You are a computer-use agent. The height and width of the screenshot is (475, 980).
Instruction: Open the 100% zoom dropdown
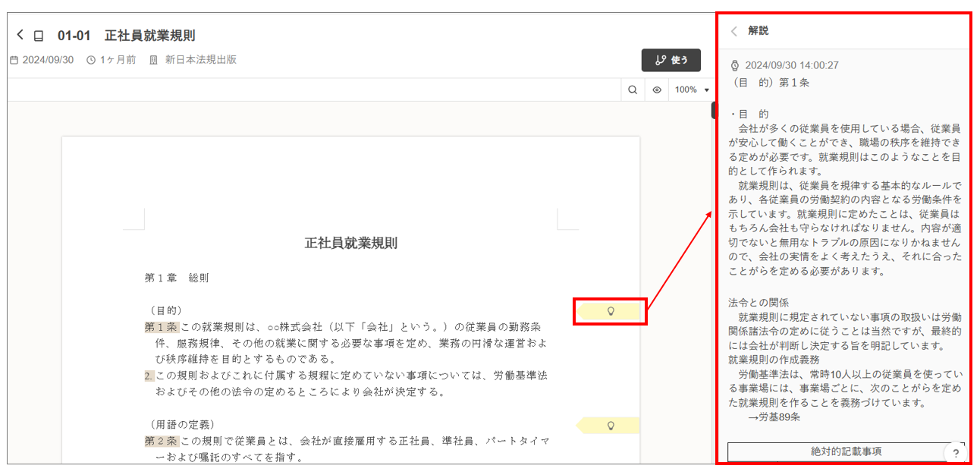pos(691,90)
